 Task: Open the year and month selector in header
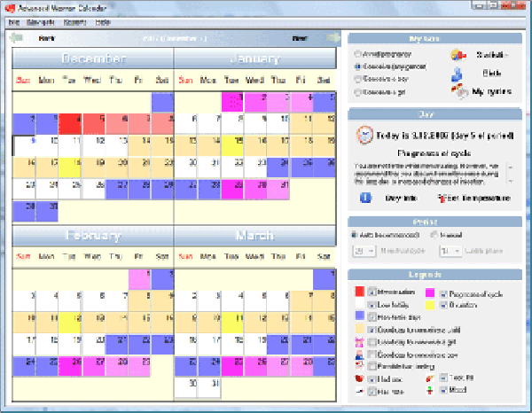pyautogui.click(x=175, y=38)
